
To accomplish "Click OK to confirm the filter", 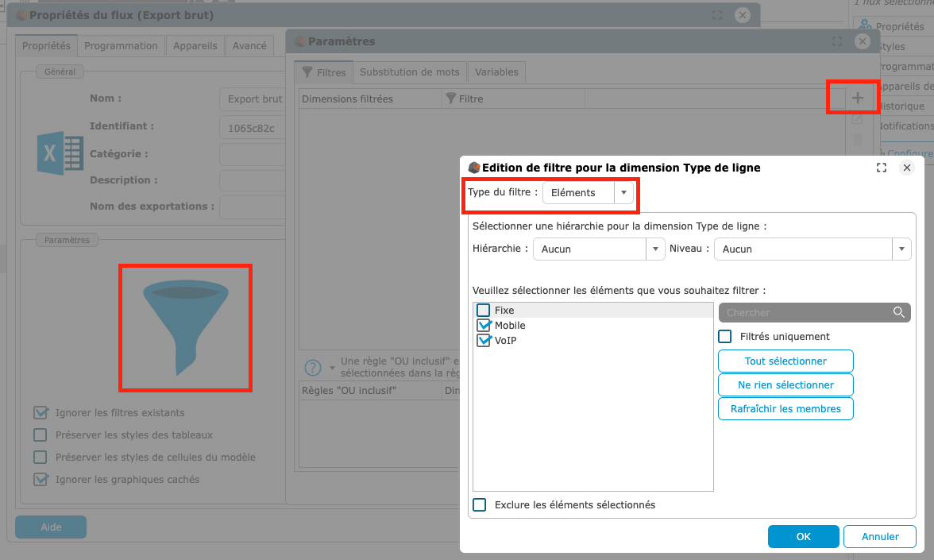I will point(803,537).
